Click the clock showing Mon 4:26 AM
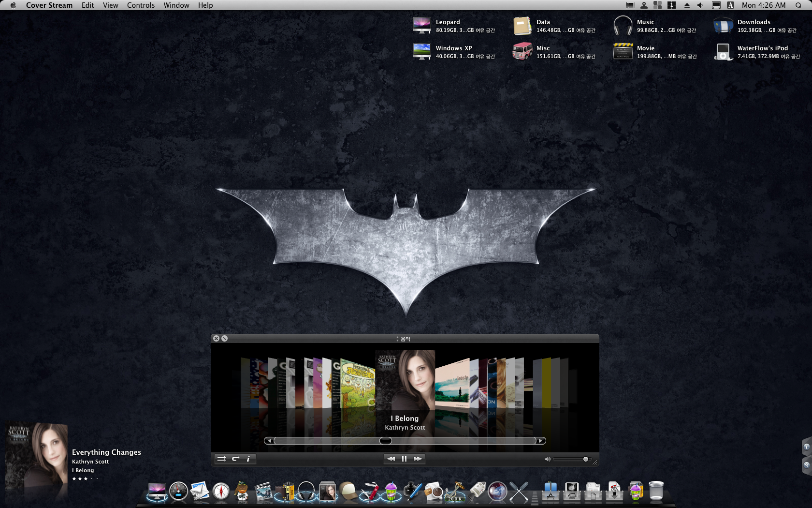This screenshot has height=508, width=812. click(x=764, y=5)
